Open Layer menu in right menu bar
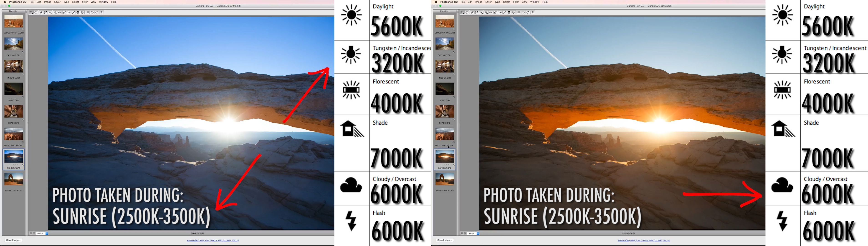 [x=488, y=2]
